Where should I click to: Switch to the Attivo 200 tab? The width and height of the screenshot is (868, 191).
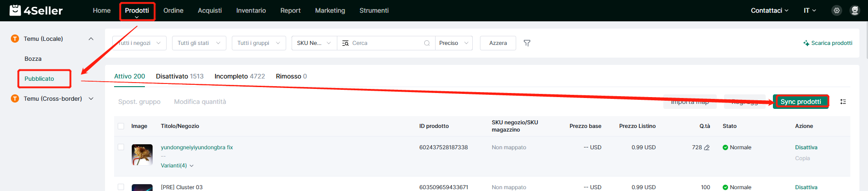129,76
